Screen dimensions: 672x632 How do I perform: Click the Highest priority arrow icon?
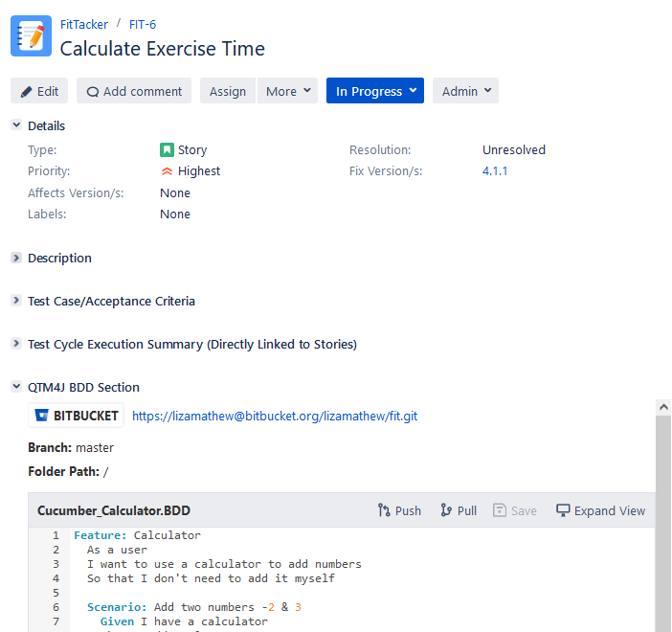click(x=167, y=171)
